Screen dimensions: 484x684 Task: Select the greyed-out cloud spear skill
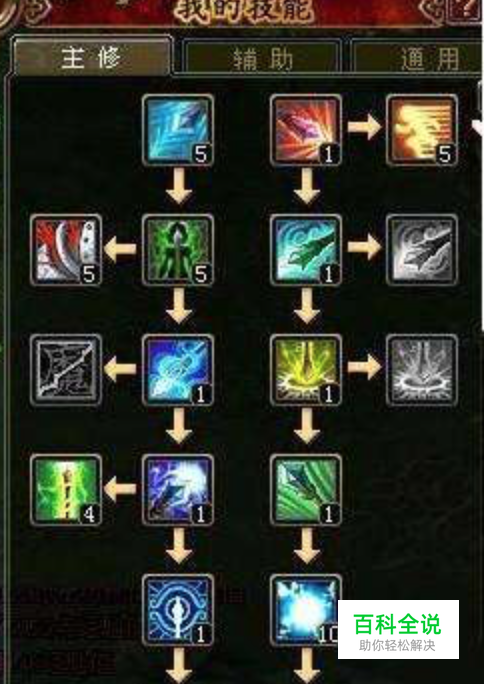tap(422, 250)
